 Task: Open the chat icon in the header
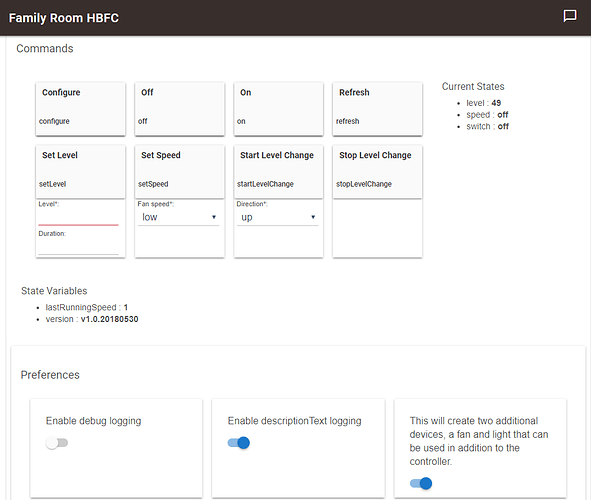(570, 16)
